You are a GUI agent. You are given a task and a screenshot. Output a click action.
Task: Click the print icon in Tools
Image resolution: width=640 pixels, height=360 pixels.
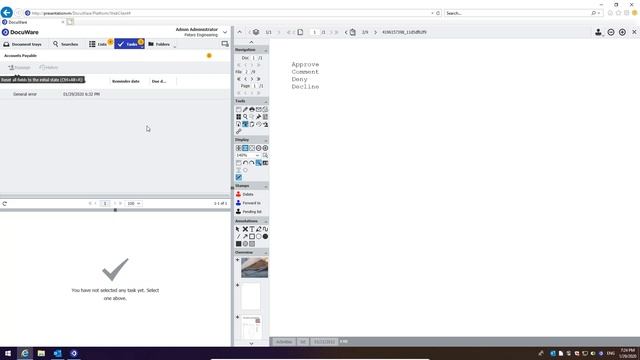(x=252, y=109)
